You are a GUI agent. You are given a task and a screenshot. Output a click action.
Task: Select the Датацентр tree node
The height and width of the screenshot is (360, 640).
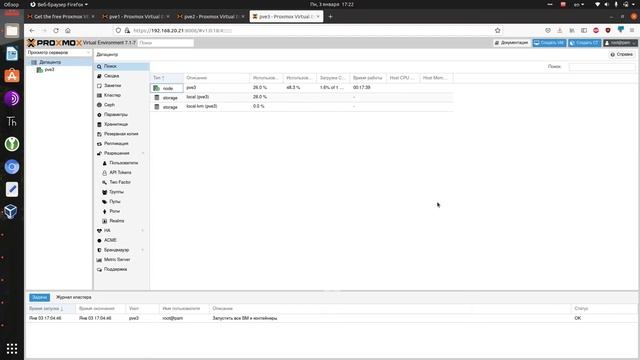tap(50, 62)
